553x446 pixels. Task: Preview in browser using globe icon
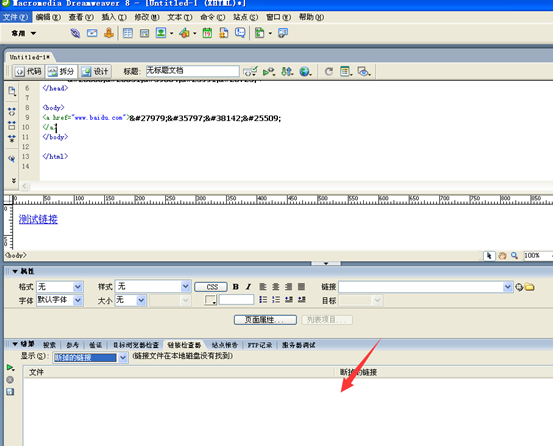[305, 72]
